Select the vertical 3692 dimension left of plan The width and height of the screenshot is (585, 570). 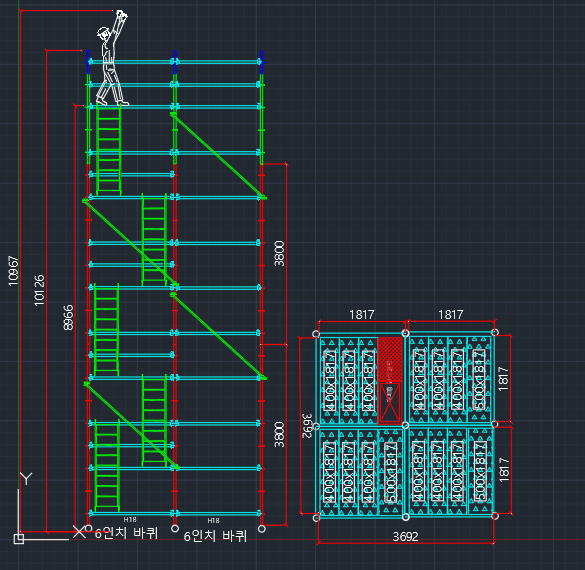pyautogui.click(x=307, y=426)
